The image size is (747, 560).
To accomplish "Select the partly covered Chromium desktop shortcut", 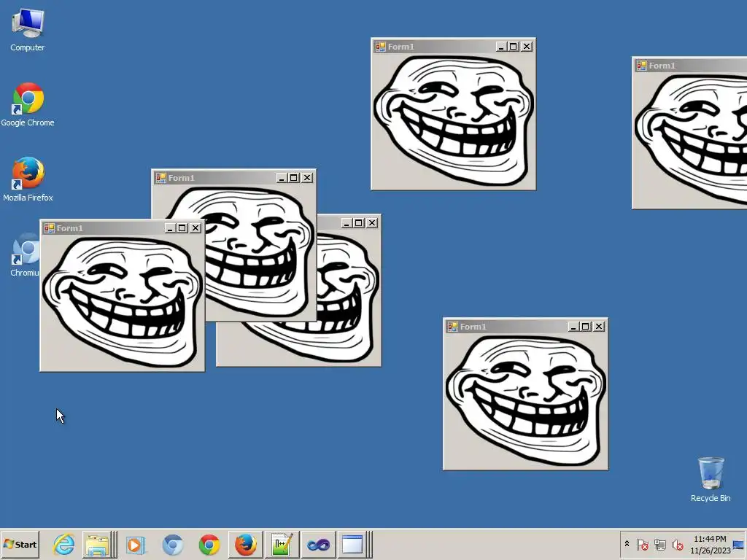I will click(25, 254).
